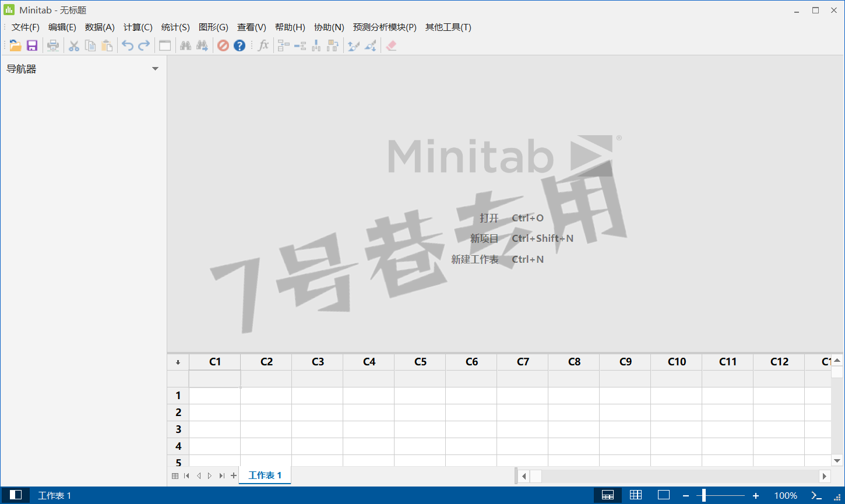
Task: Open Help with the blue question mark icon
Action: [240, 45]
